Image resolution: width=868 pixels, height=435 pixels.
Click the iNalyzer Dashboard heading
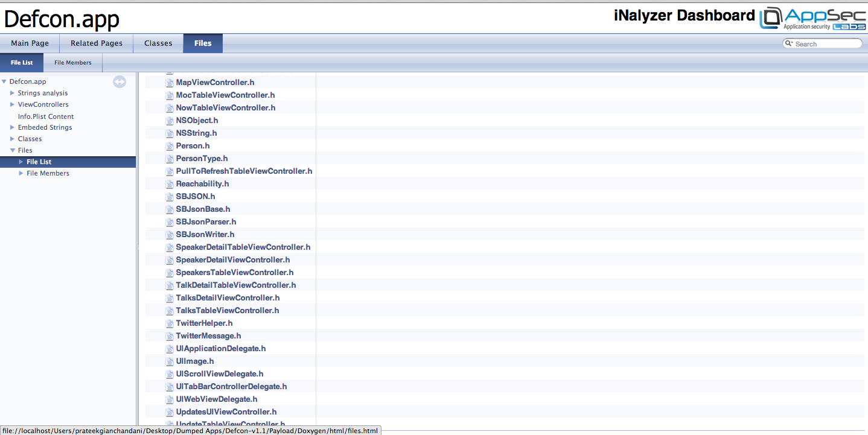685,16
